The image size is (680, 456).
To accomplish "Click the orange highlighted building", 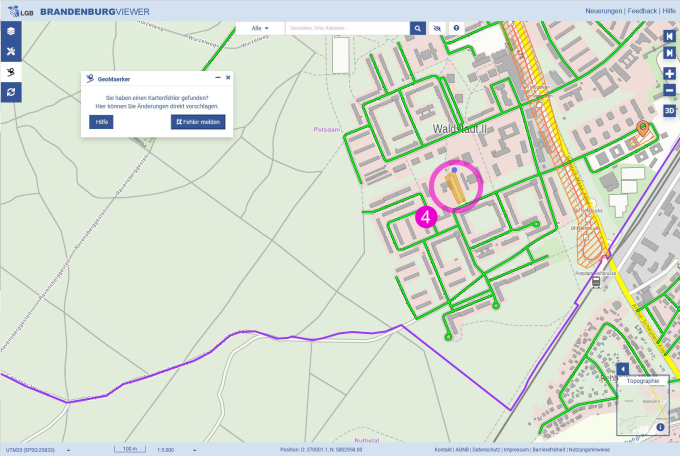I will pyautogui.click(x=455, y=188).
